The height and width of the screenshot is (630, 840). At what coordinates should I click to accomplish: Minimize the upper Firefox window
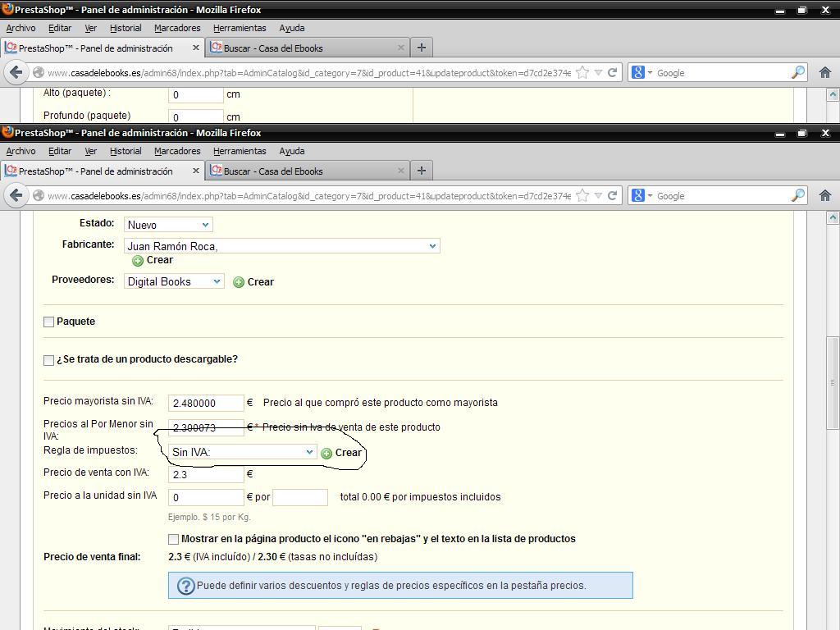(780, 10)
